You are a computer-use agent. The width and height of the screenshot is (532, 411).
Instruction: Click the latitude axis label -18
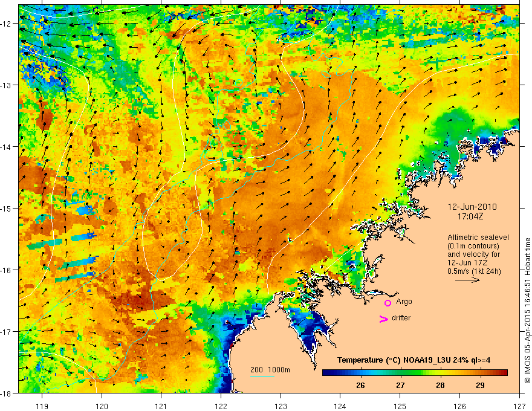7,393
